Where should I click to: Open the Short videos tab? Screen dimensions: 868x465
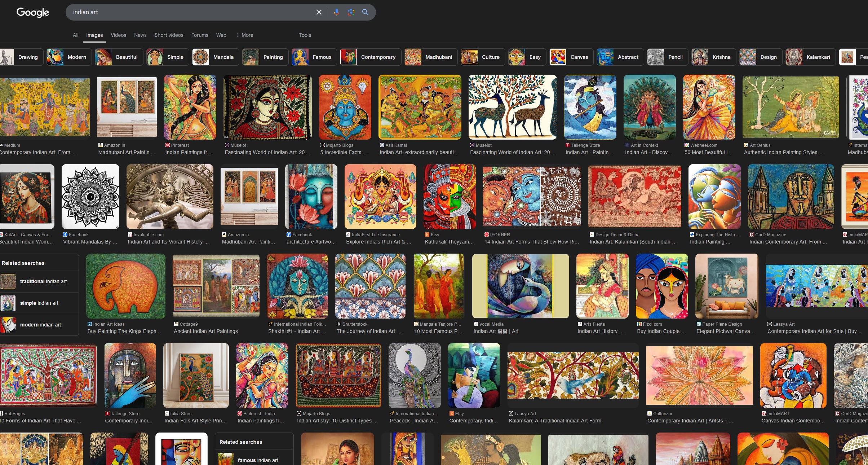coord(169,35)
